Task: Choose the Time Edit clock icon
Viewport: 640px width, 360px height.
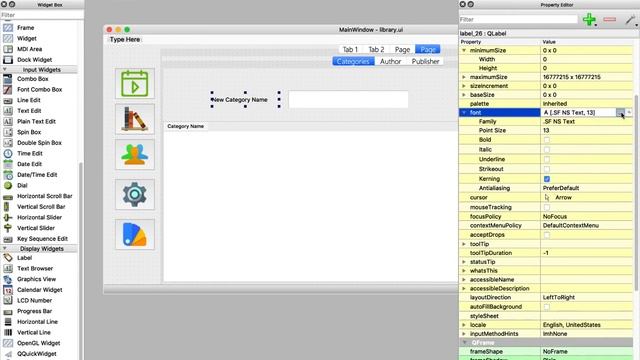Action: click(8, 153)
